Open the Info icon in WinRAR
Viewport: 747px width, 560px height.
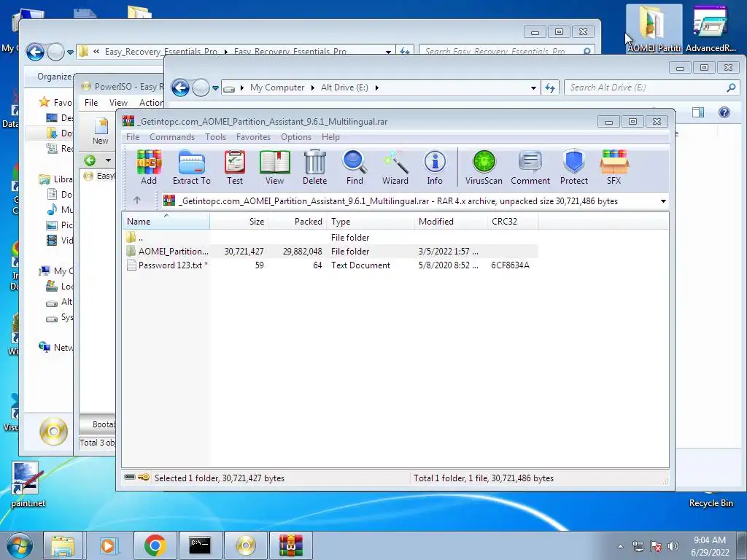[x=435, y=167]
